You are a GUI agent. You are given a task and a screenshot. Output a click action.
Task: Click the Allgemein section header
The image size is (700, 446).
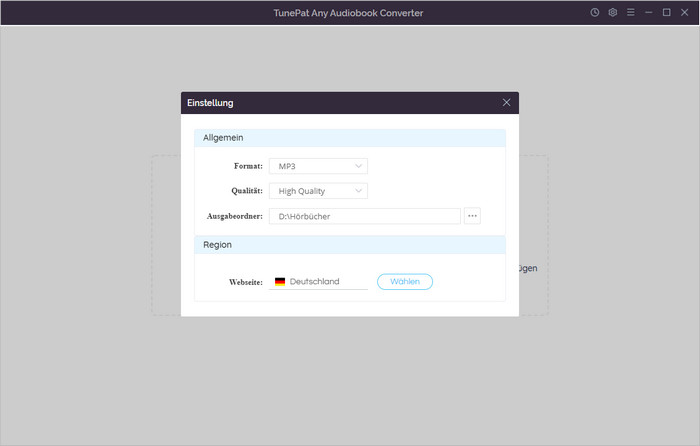point(350,138)
